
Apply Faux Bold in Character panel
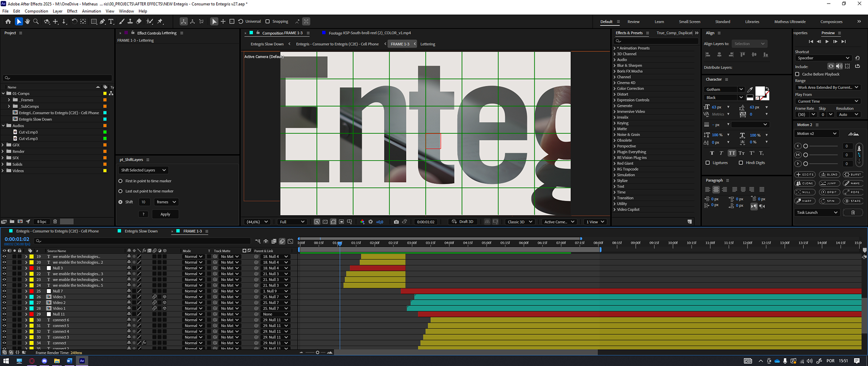point(712,153)
